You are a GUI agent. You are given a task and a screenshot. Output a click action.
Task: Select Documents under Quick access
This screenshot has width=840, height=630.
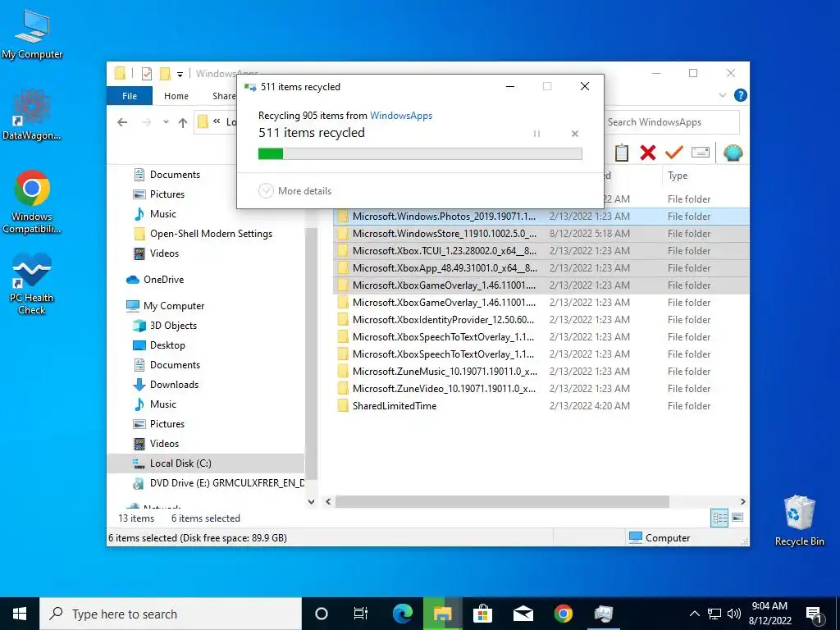(175, 175)
